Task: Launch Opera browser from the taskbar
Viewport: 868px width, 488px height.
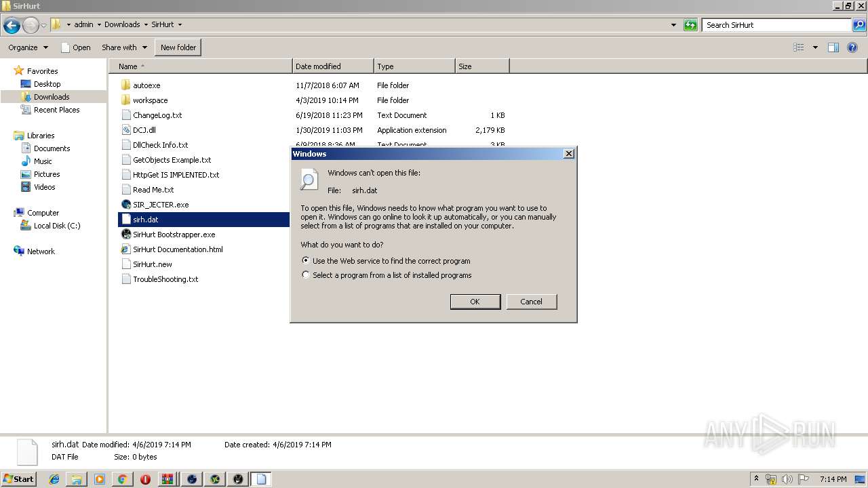Action: coord(145,479)
